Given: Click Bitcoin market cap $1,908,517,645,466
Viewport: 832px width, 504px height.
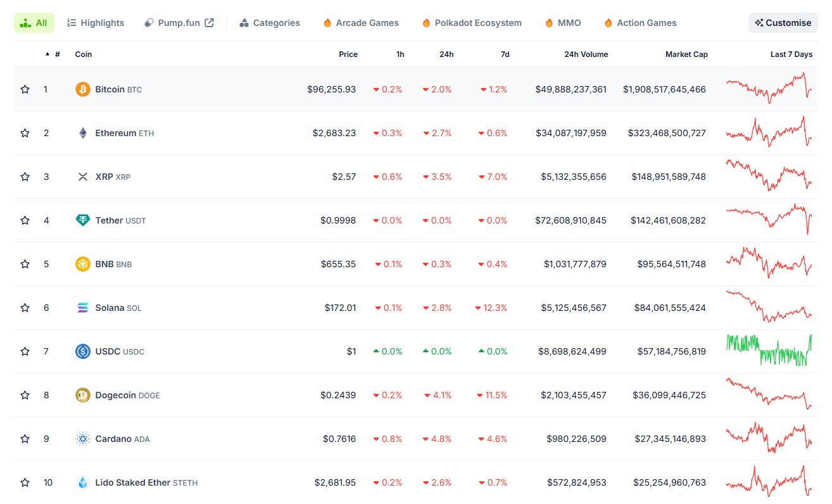Looking at the screenshot, I should pyautogui.click(x=664, y=89).
